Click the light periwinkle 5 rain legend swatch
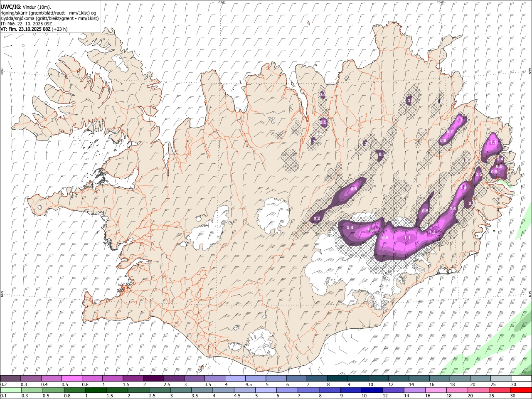The image size is (532, 399). tap(266, 390)
